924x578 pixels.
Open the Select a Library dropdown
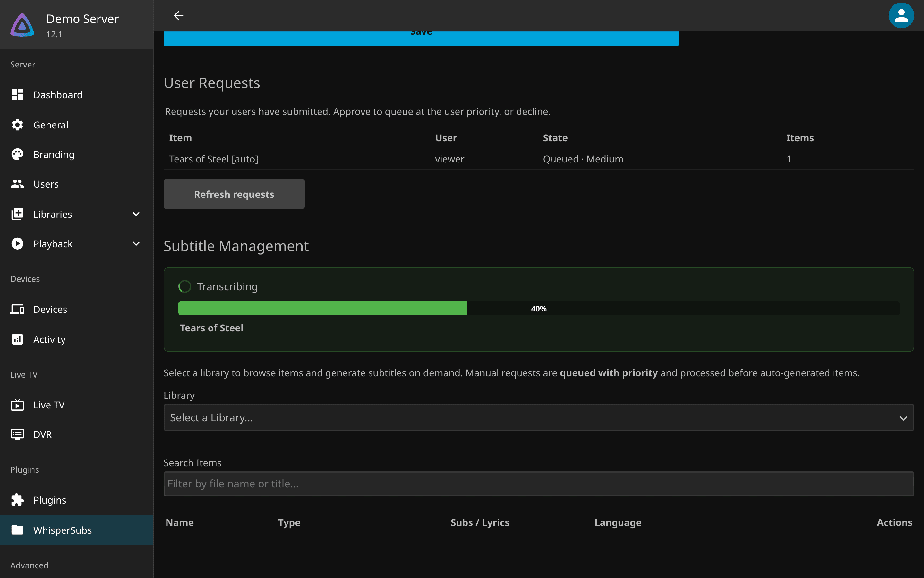click(539, 417)
